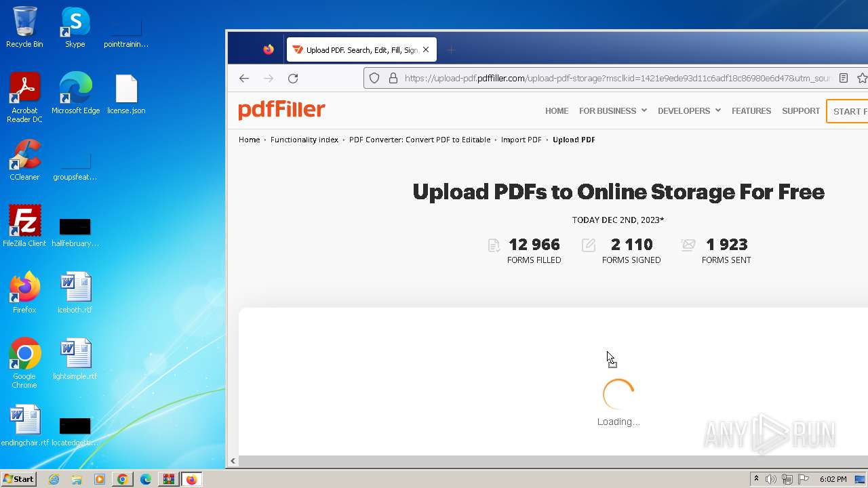Go to HOME in site navigation
Image resolution: width=868 pixels, height=488 pixels.
[x=557, y=111]
